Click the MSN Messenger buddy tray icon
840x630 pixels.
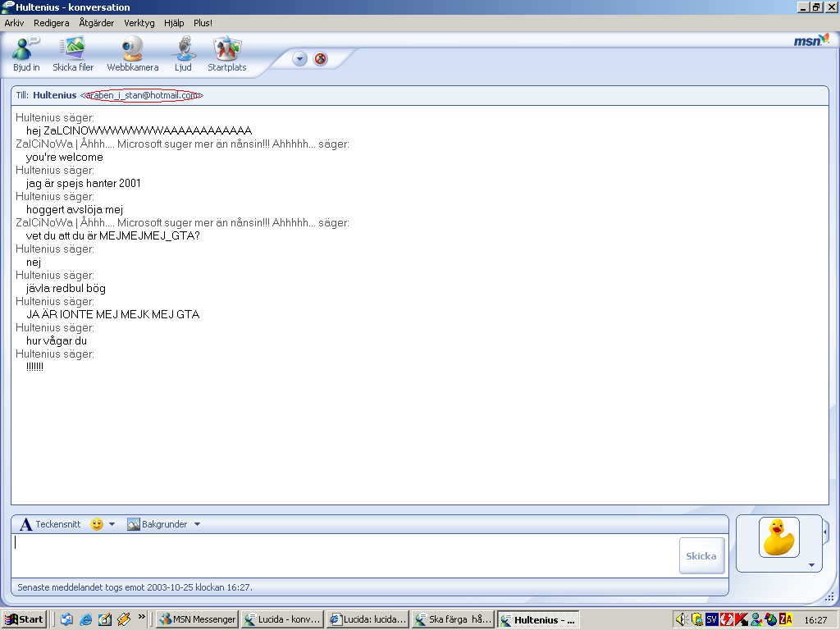pos(756,620)
